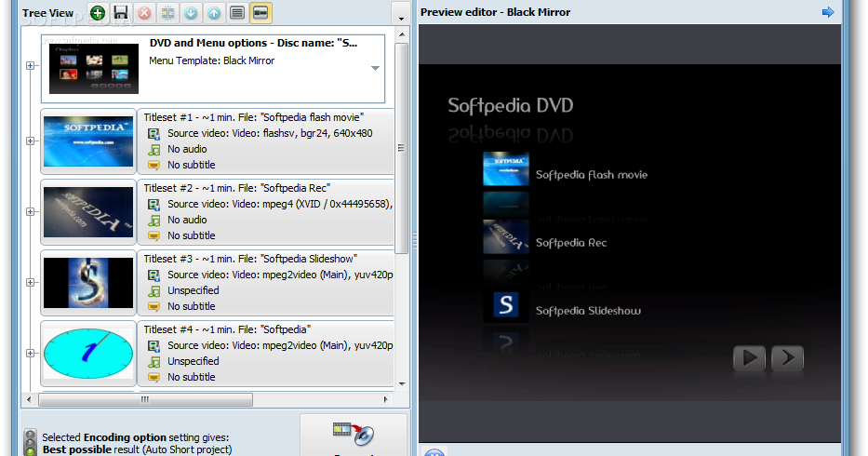Expand the Titleset #2 tree node
868x456 pixels.
[x=31, y=211]
